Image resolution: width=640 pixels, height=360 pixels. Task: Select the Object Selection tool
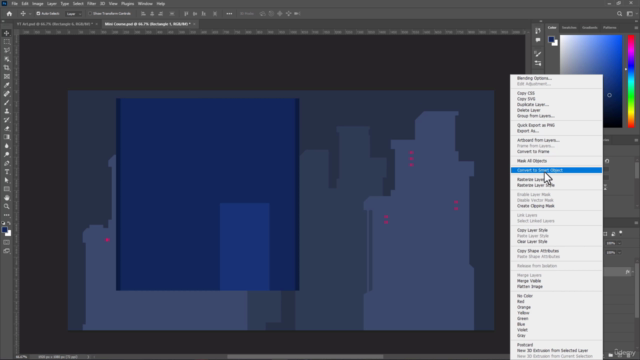pyautogui.click(x=7, y=59)
